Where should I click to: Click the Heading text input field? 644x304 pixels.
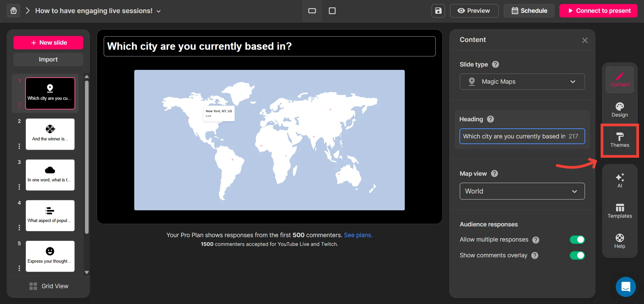tap(513, 136)
